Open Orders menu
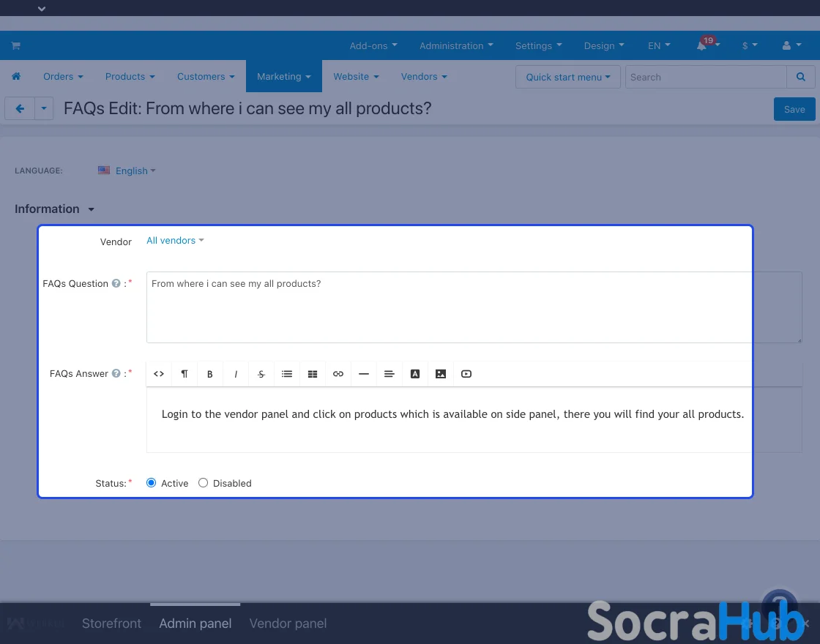The image size is (820, 644). [x=63, y=76]
